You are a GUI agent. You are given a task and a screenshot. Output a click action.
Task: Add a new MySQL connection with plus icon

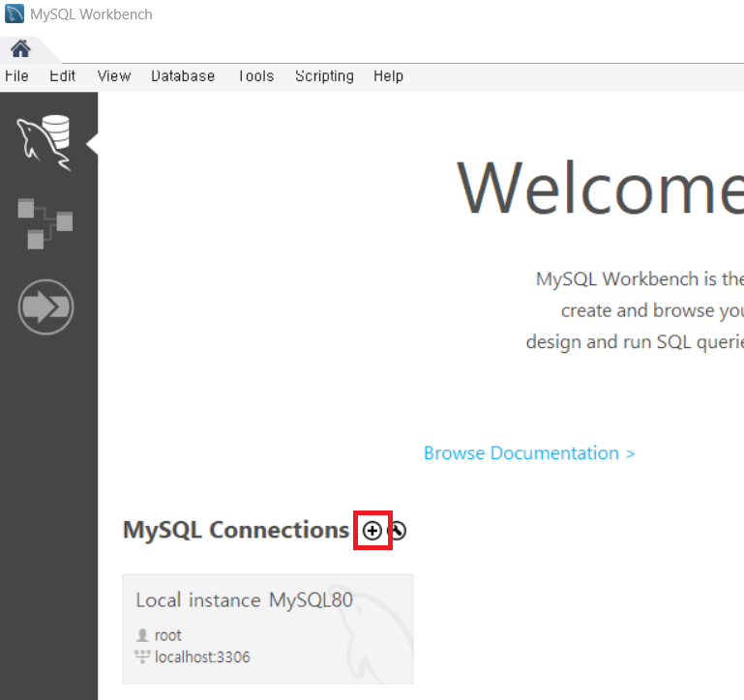coord(372,530)
